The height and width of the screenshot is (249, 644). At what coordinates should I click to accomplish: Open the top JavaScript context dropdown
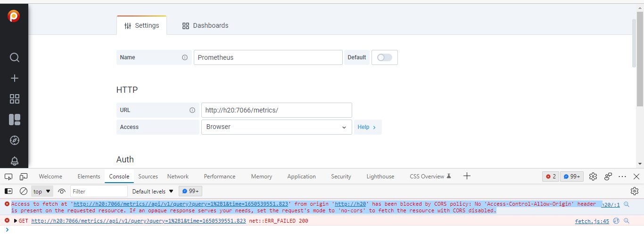click(x=42, y=192)
